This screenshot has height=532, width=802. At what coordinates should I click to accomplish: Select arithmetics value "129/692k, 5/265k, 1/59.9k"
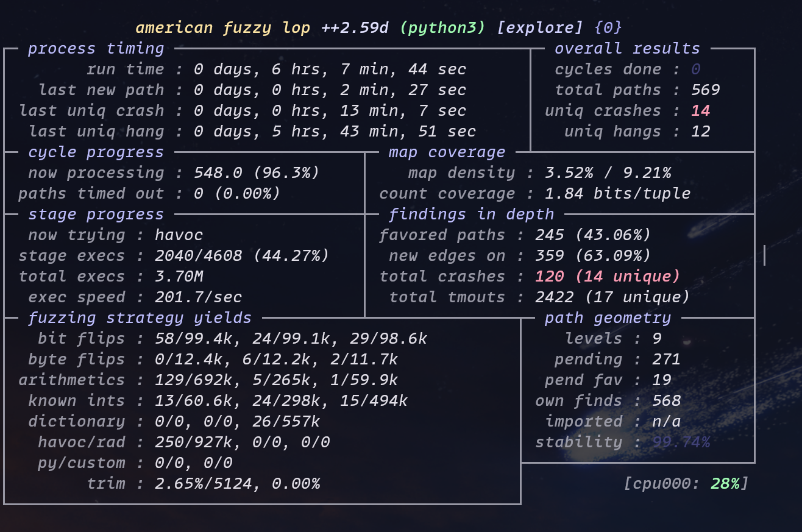[x=277, y=380]
